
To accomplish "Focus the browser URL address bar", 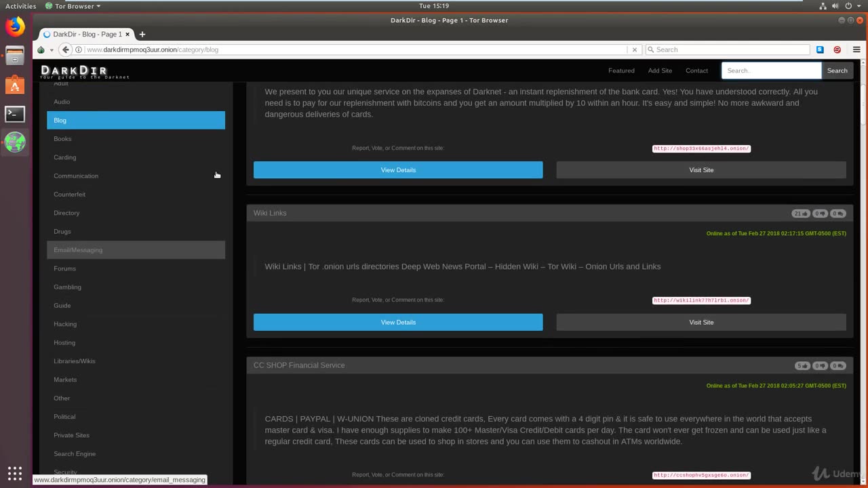I will click(x=356, y=49).
